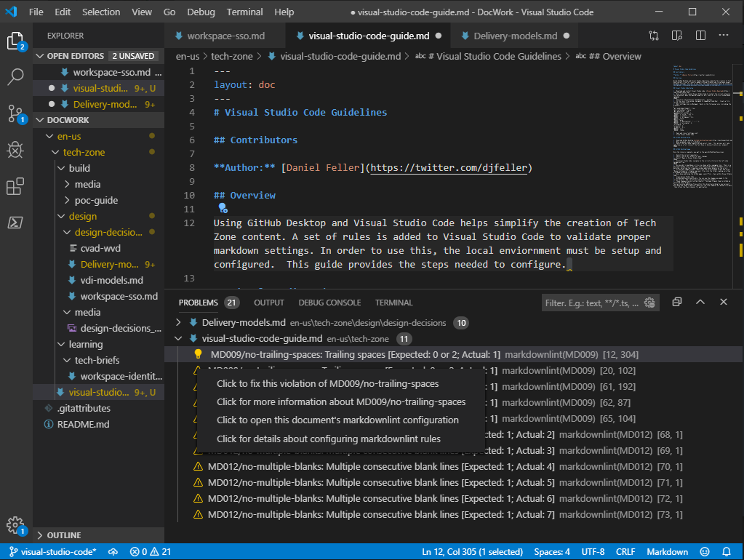
Task: Open the Terminal menu
Action: [x=244, y=12]
